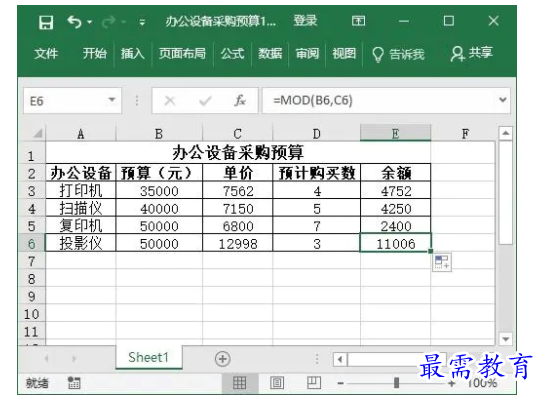Click horizontal scrollbar left arrow
Image resolution: width=541 pixels, height=398 pixels.
point(340,359)
